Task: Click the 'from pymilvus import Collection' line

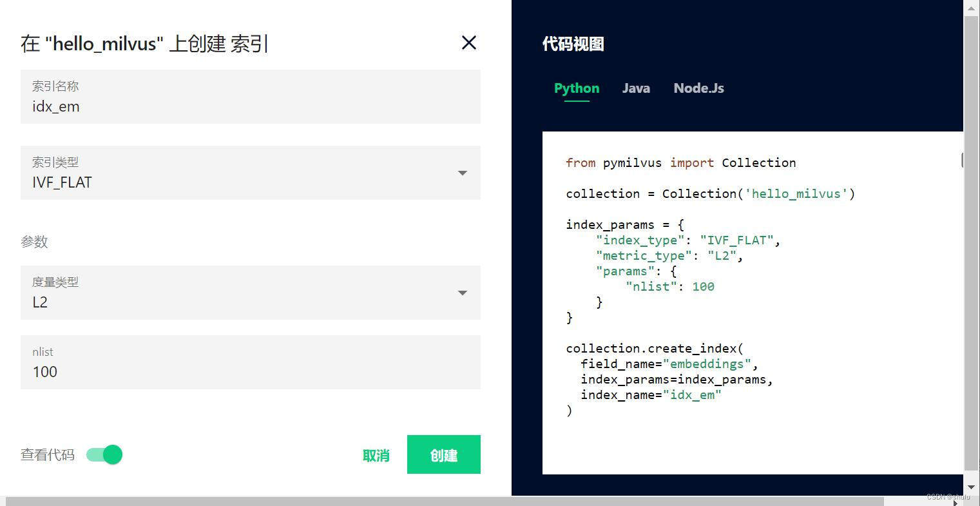Action: pyautogui.click(x=681, y=163)
